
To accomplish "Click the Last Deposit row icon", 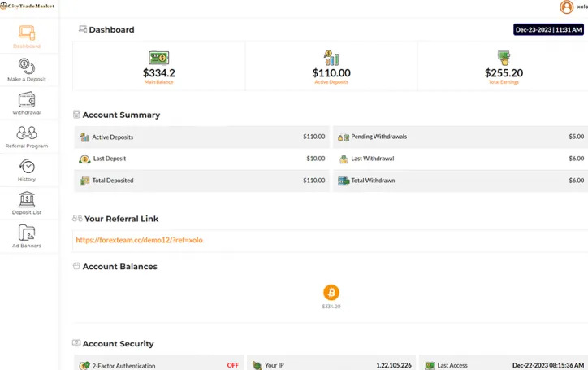I will tap(84, 159).
